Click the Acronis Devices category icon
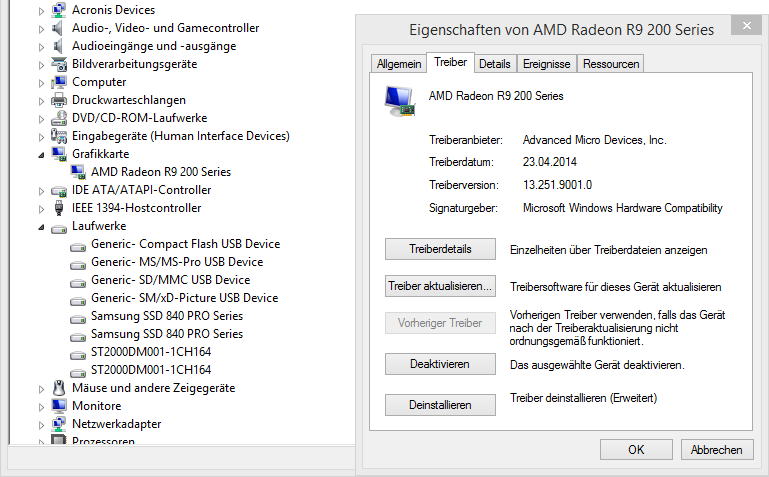The width and height of the screenshot is (769, 477). 59,10
